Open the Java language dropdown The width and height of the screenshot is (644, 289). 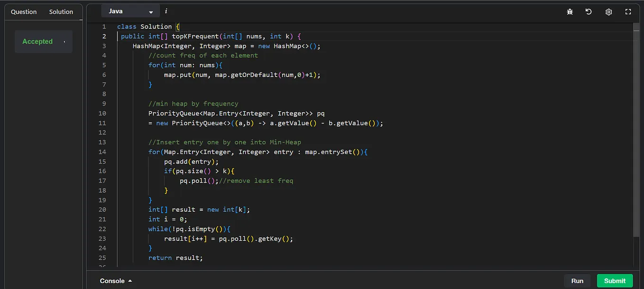click(130, 10)
